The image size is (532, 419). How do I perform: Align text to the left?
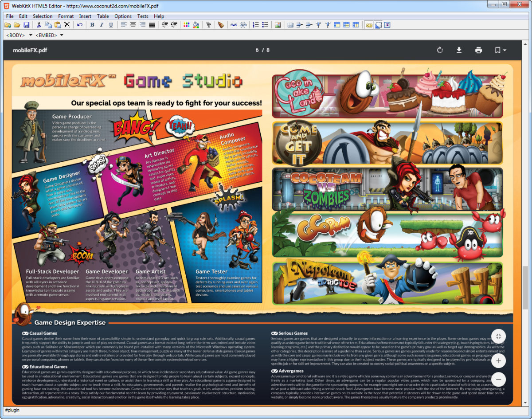pos(124,25)
